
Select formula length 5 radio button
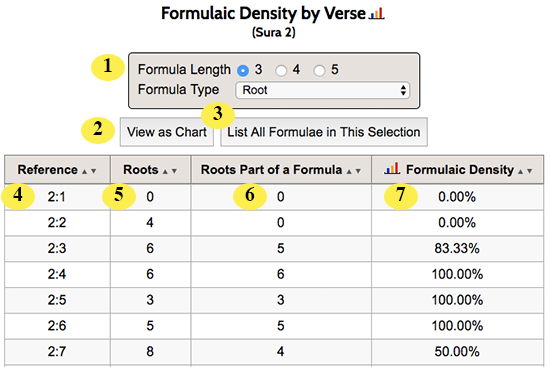pos(320,71)
